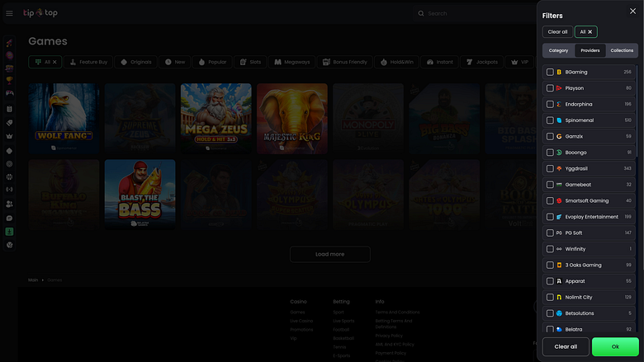Click the Load more button

[x=329, y=254]
